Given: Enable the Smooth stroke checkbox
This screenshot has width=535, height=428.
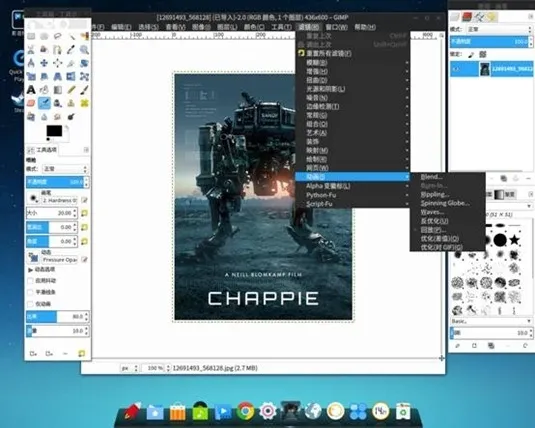Looking at the screenshot, I should click(x=30, y=293).
